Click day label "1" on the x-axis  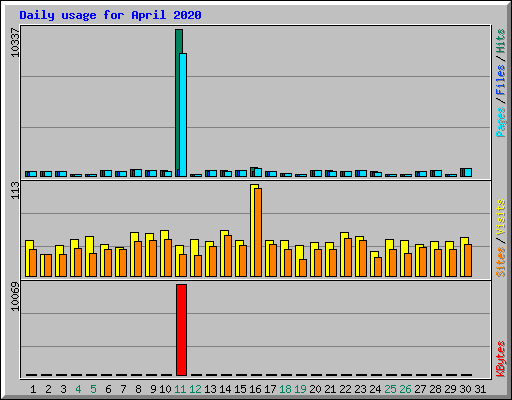click(x=33, y=389)
